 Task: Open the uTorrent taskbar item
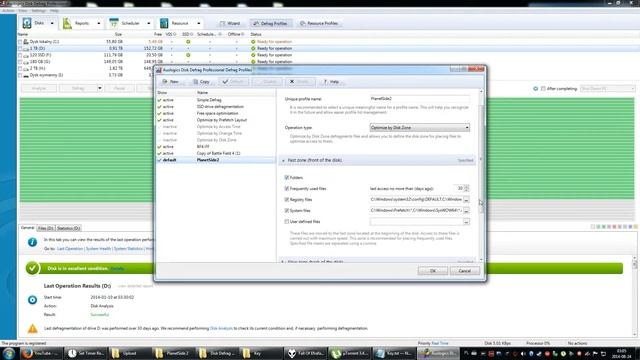click(x=350, y=353)
